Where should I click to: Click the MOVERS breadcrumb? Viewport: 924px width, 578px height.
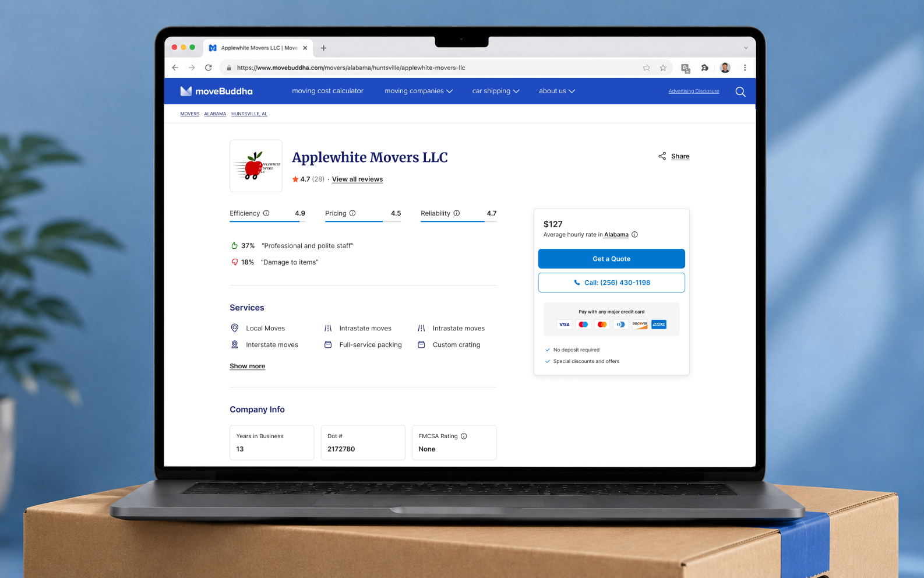click(x=190, y=114)
